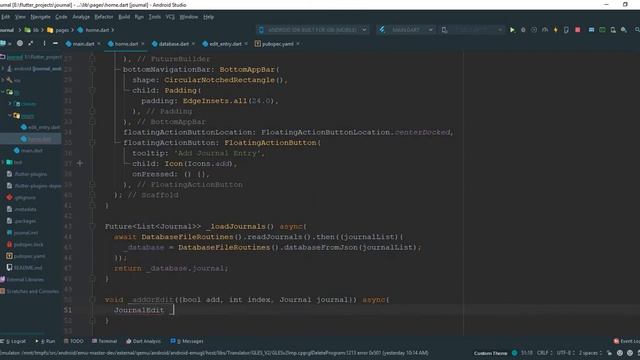The width and height of the screenshot is (640, 360).
Task: Switch to pubspec.yaml editor tab
Action: point(277,44)
